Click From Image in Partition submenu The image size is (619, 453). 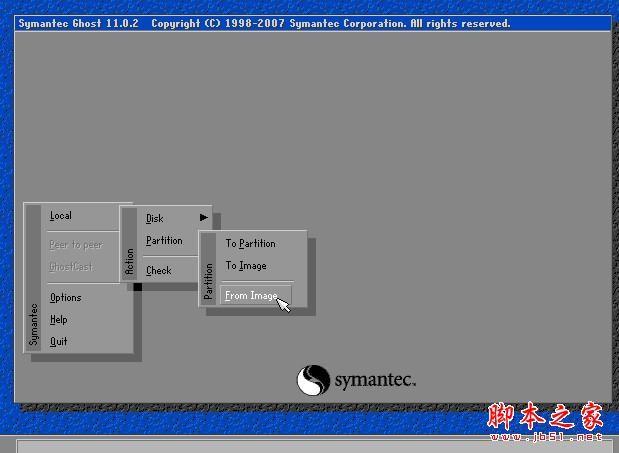coord(255,296)
